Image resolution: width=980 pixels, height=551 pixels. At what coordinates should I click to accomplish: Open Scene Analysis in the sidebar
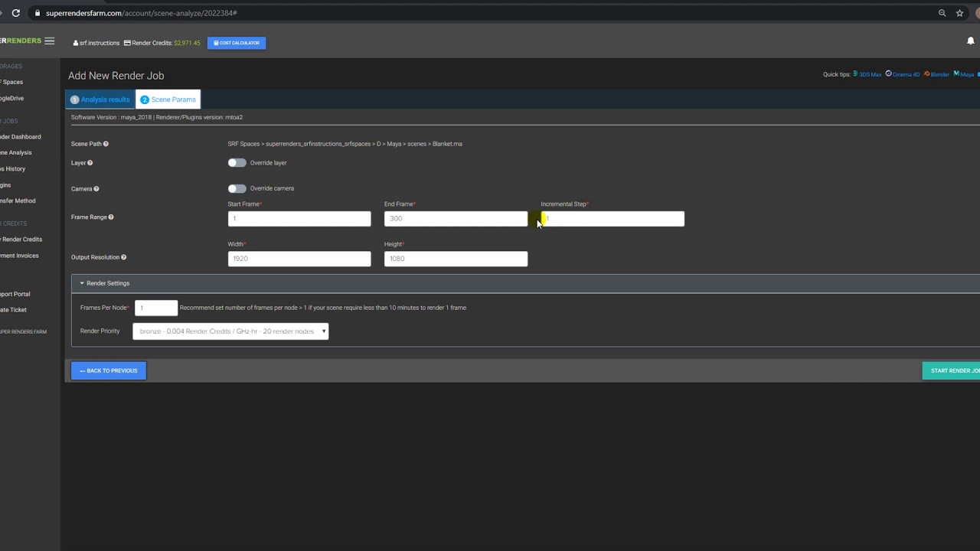tap(16, 153)
